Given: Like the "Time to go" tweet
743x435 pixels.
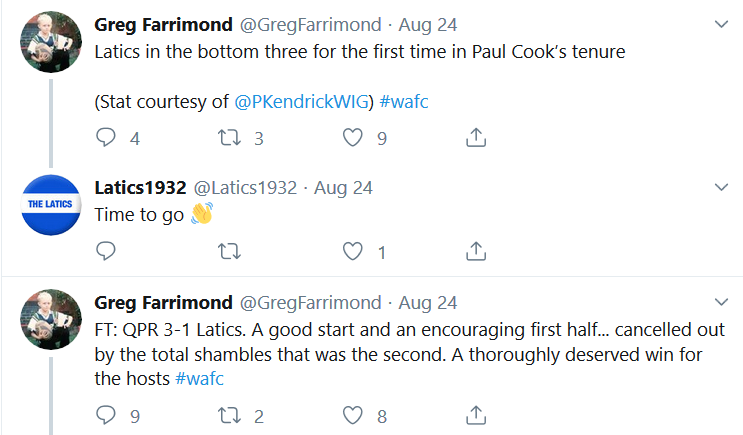Looking at the screenshot, I should 352,252.
